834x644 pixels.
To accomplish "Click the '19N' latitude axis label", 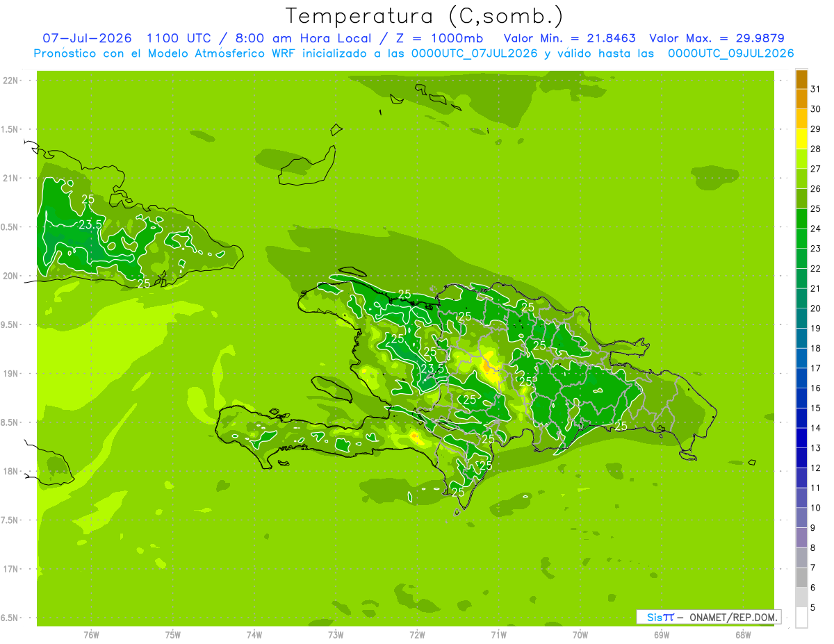I will tap(12, 374).
